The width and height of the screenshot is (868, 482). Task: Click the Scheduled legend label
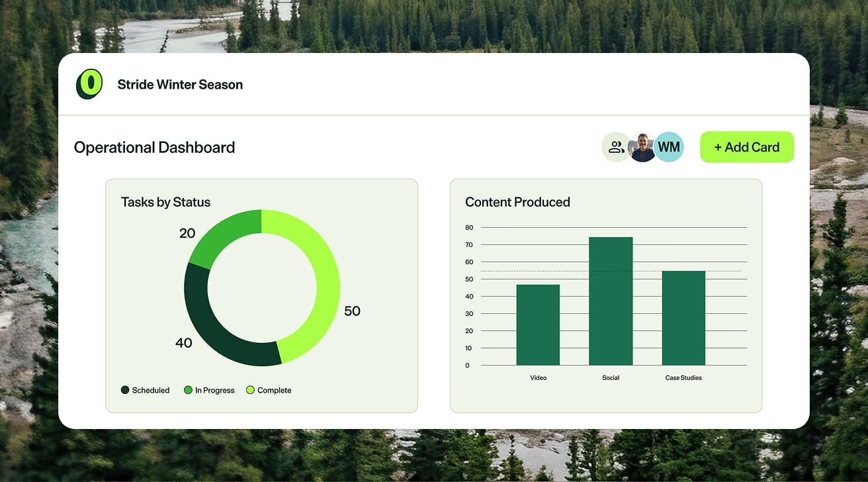pos(151,391)
